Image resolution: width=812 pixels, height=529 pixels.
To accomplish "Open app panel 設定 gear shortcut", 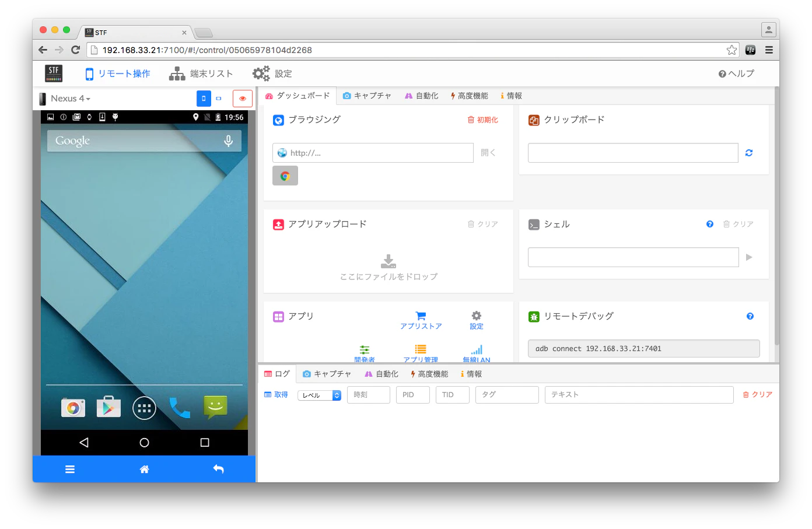I will pyautogui.click(x=477, y=321).
